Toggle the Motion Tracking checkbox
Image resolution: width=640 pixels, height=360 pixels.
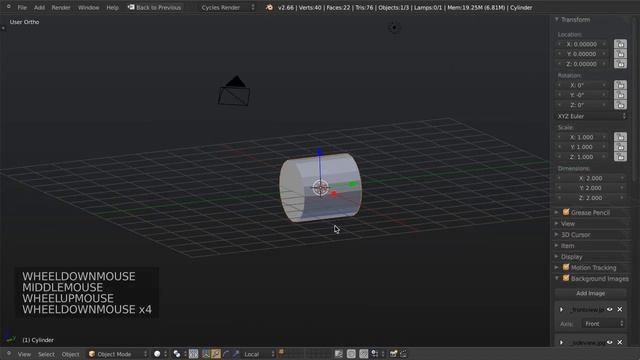[566, 267]
